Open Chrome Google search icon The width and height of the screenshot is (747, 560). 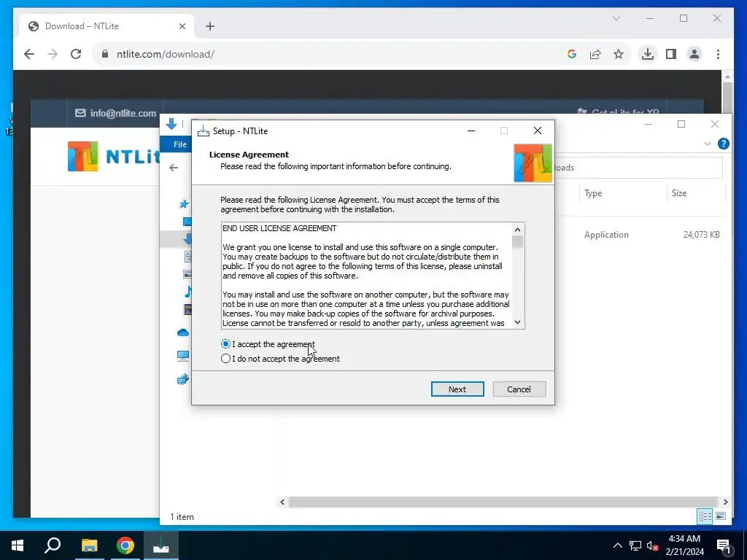[572, 54]
